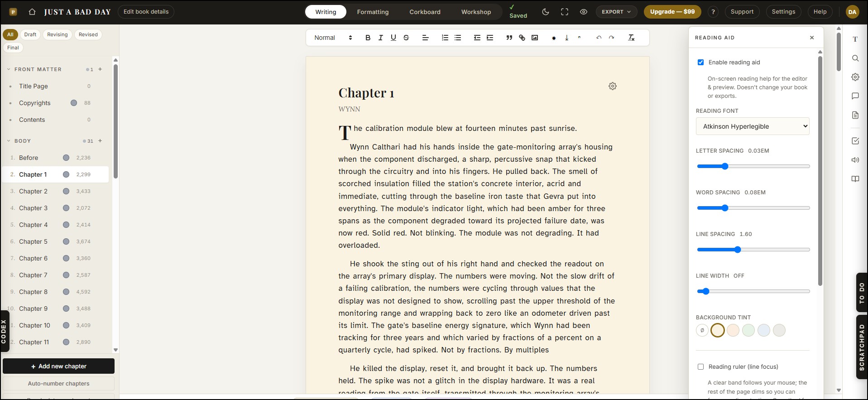Insert a block quote
The height and width of the screenshot is (400, 868).
click(x=509, y=38)
